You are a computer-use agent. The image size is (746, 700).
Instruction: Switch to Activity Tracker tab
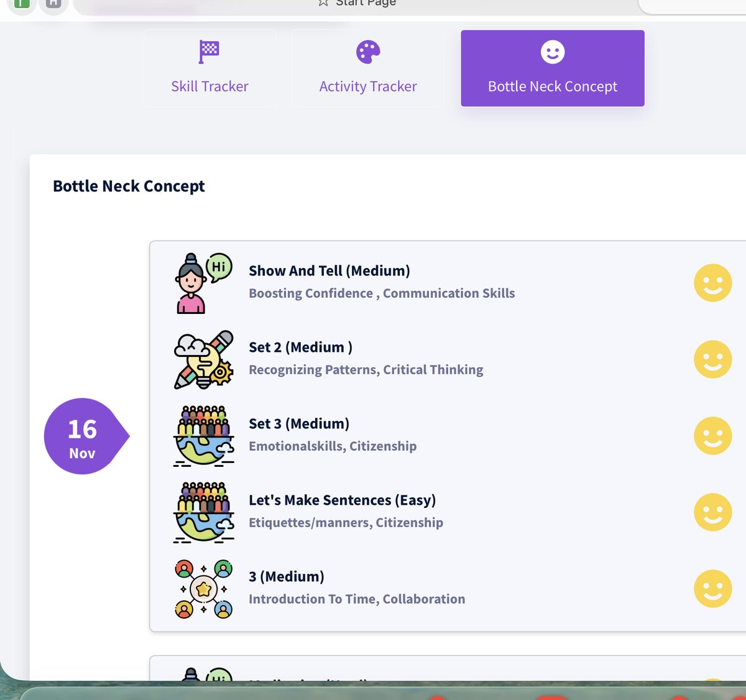[368, 68]
